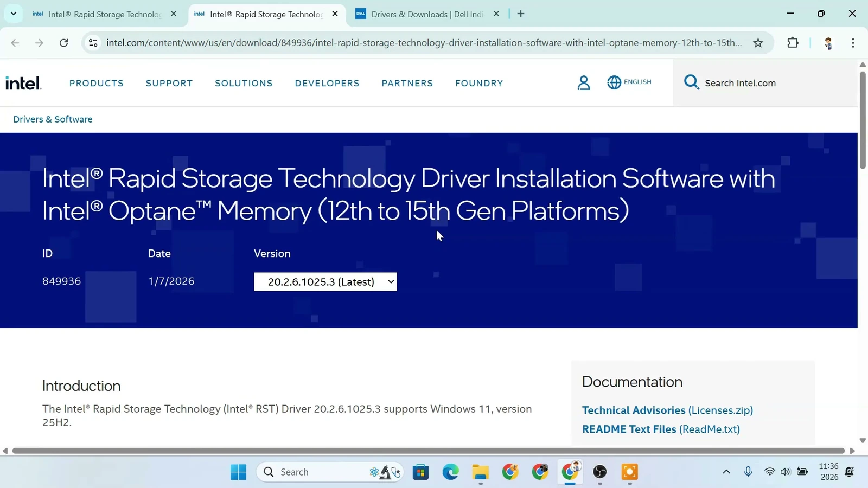
Task: Switch to the first Intel Rapid Storage tab
Action: point(104,14)
